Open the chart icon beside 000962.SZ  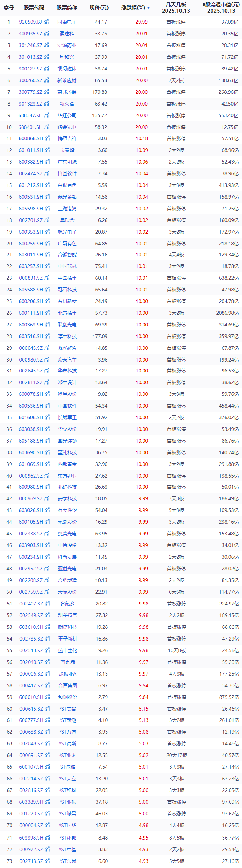47,476
